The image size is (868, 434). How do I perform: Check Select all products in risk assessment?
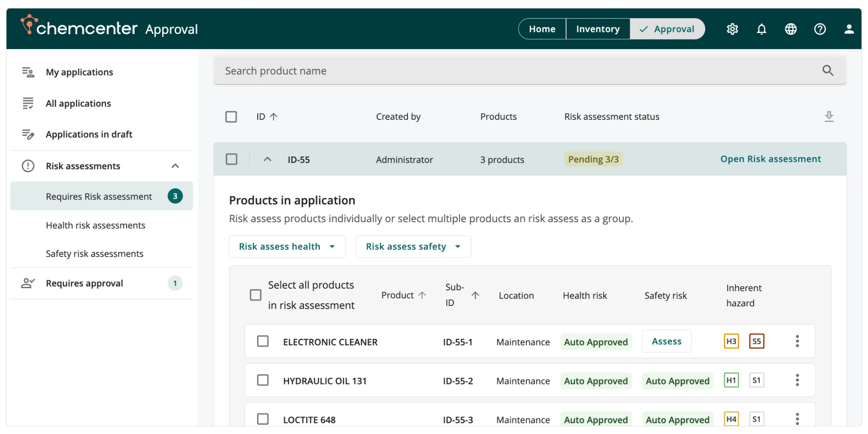click(256, 295)
